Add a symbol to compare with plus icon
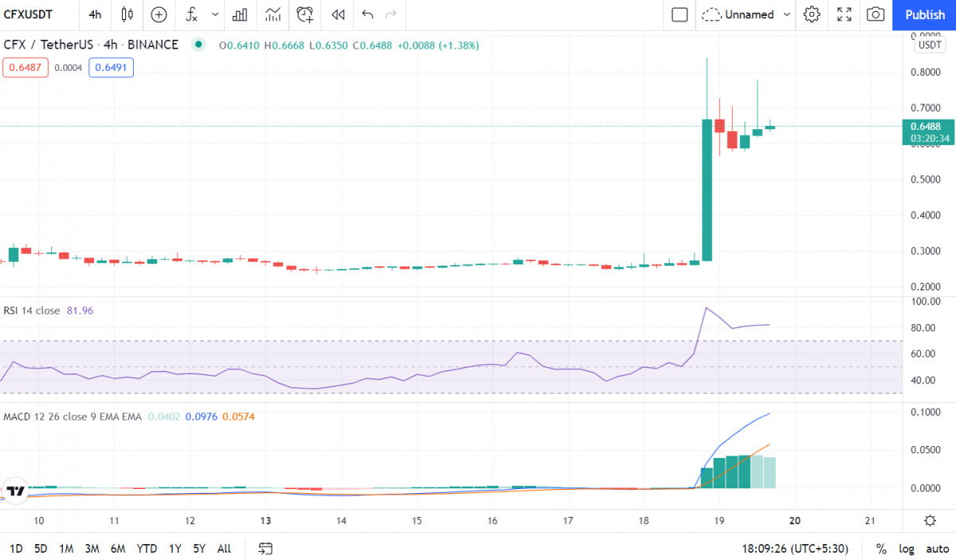 [159, 14]
